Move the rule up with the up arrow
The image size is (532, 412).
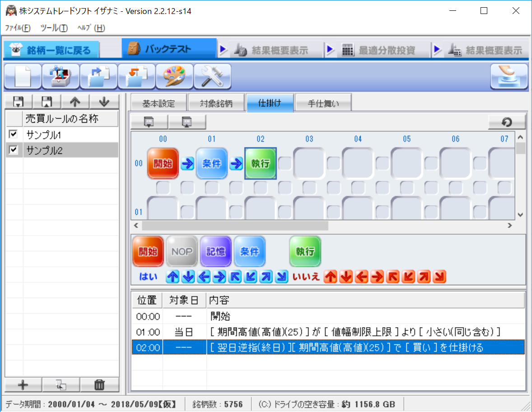click(75, 102)
